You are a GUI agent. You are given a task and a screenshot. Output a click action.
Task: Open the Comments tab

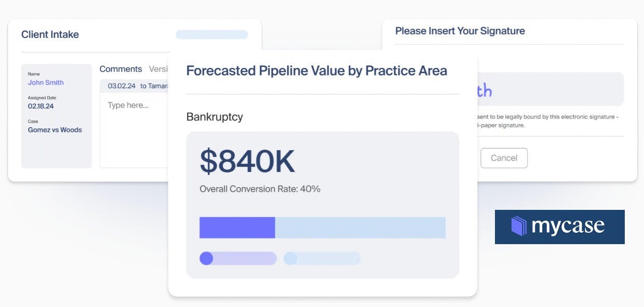[120, 69]
